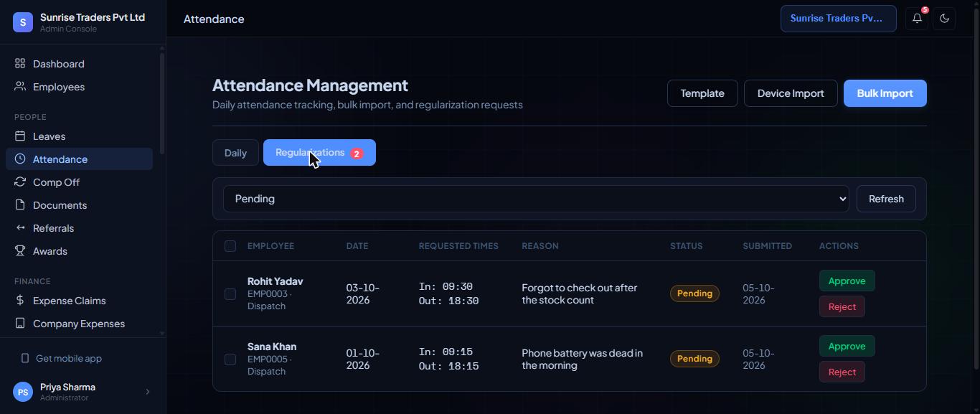The image size is (980, 414).
Task: Reject Rohit Yadav's regularization request
Action: (x=842, y=307)
